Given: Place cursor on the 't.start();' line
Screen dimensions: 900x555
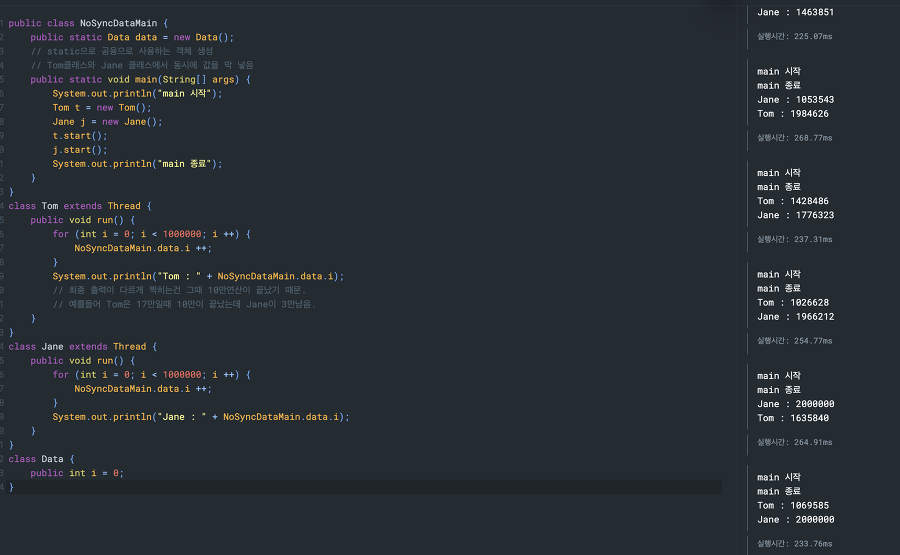Looking at the screenshot, I should (80, 135).
